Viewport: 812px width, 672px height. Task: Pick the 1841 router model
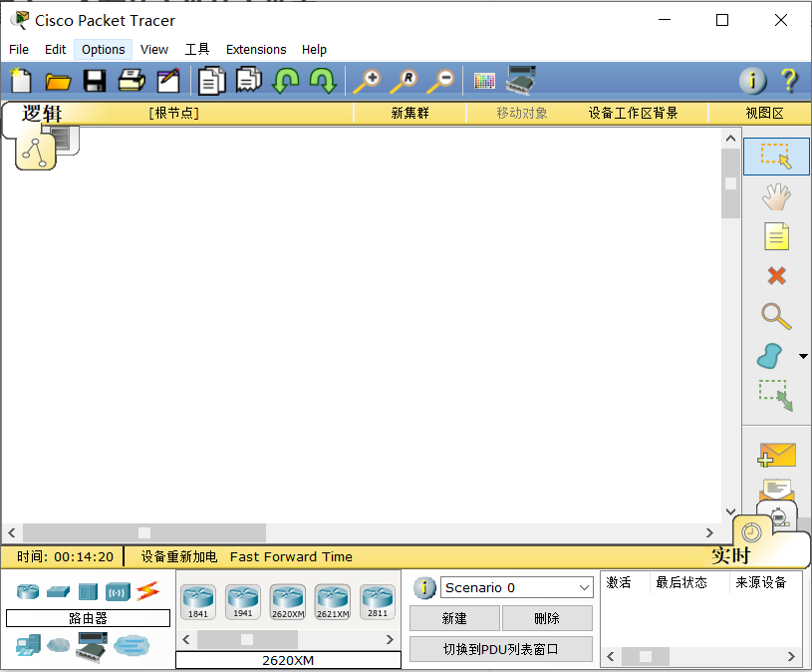point(198,601)
